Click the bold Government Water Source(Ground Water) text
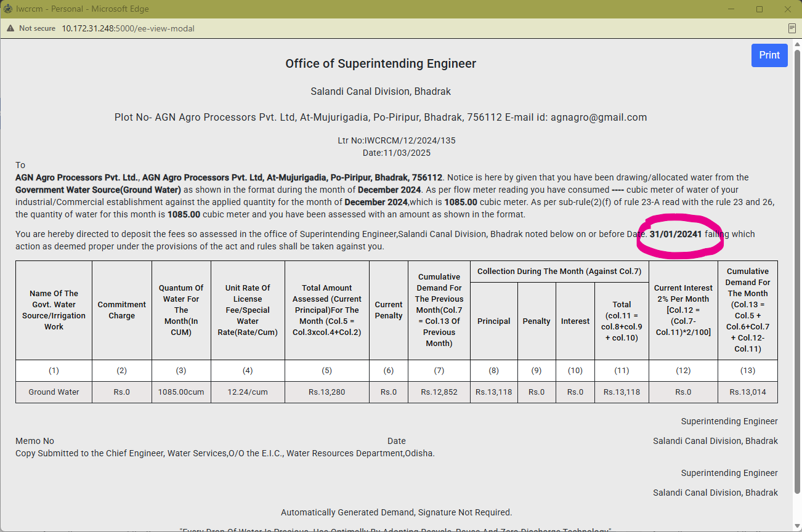 [98, 190]
